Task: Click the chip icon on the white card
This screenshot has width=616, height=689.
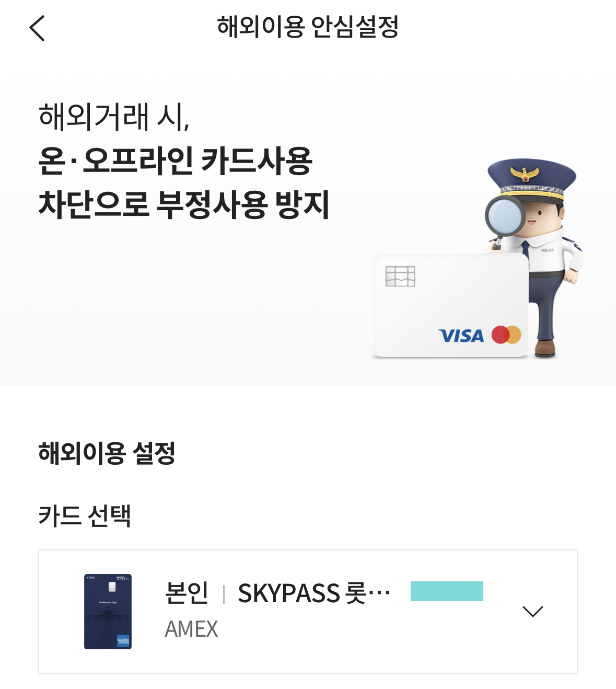Action: click(x=400, y=276)
